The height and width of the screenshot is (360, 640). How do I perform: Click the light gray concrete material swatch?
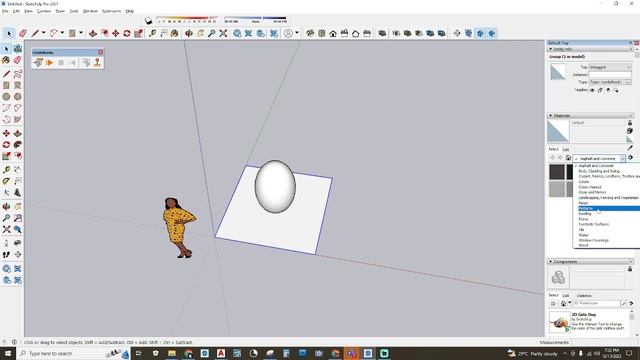tap(557, 189)
